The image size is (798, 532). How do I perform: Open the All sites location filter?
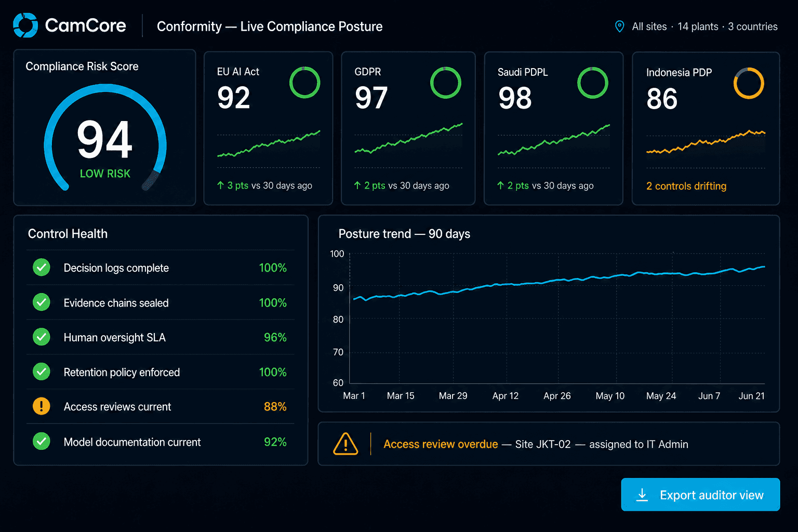coord(696,26)
